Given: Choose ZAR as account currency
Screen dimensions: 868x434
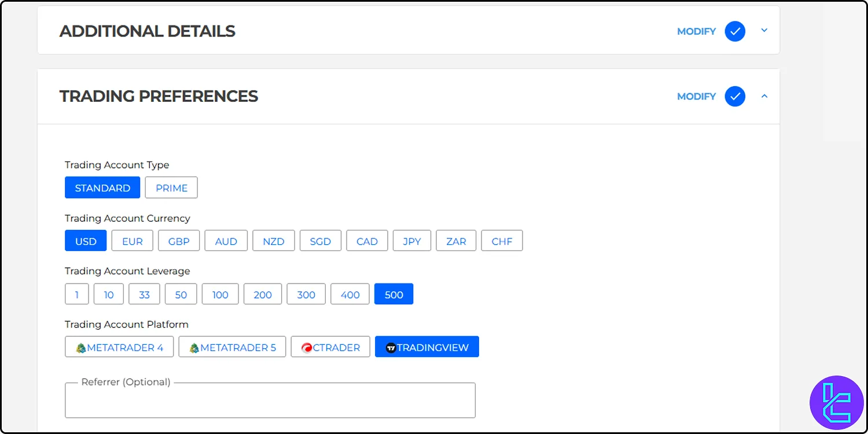Looking at the screenshot, I should 456,241.
